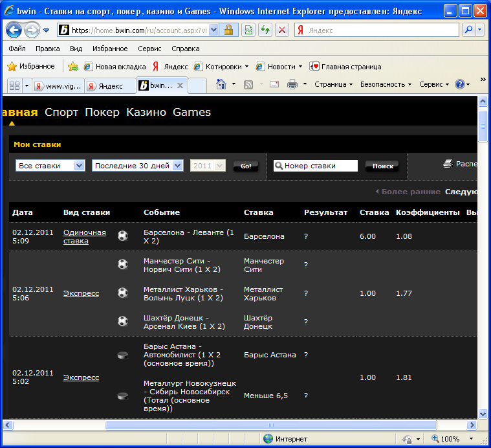
Task: Click the print bets printer icon
Action: point(448,164)
